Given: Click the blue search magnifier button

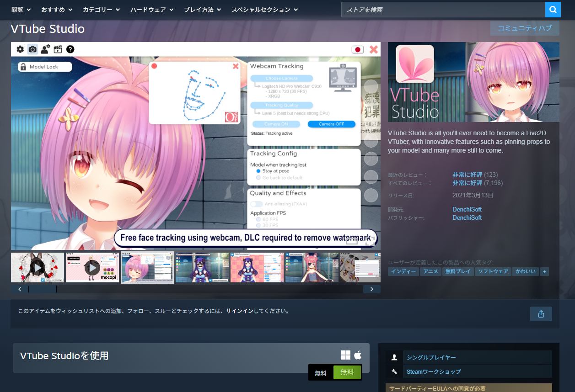Looking at the screenshot, I should click(x=553, y=9).
